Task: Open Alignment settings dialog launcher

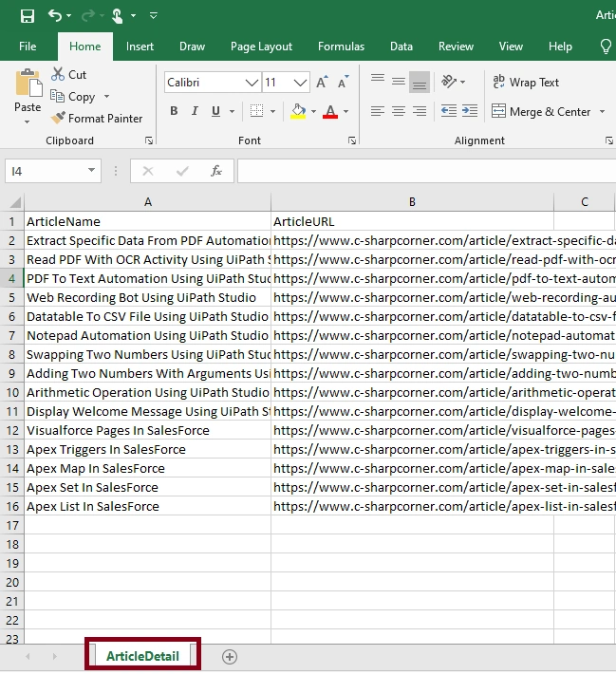Action: pos(609,140)
